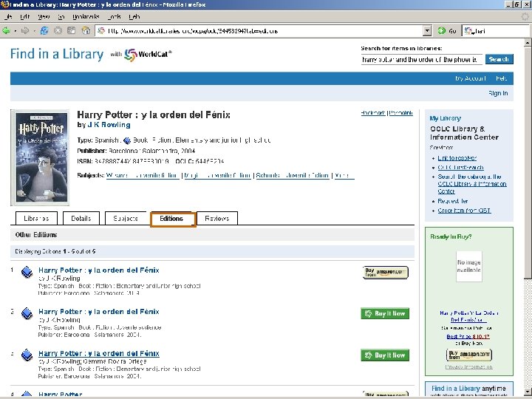Viewport: 532px width, 399px height.
Task: Click Buy from amazon.com button for edition 1
Action: 386,273
